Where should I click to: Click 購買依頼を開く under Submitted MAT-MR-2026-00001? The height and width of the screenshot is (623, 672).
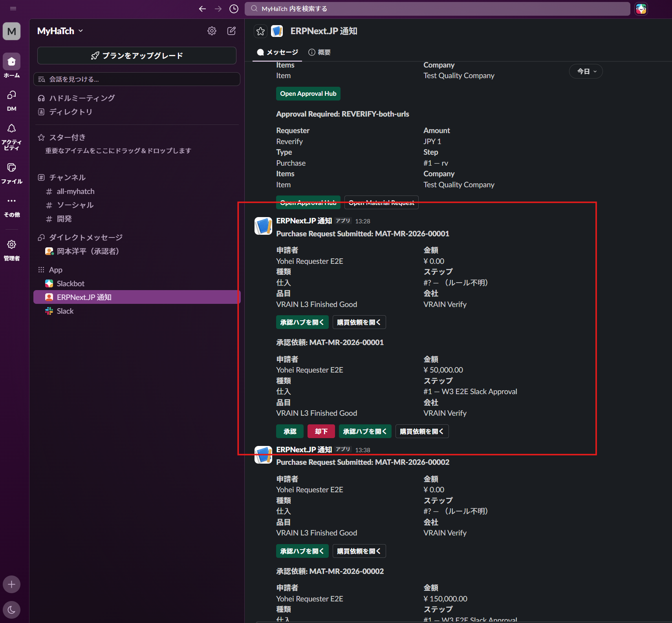[x=359, y=322]
